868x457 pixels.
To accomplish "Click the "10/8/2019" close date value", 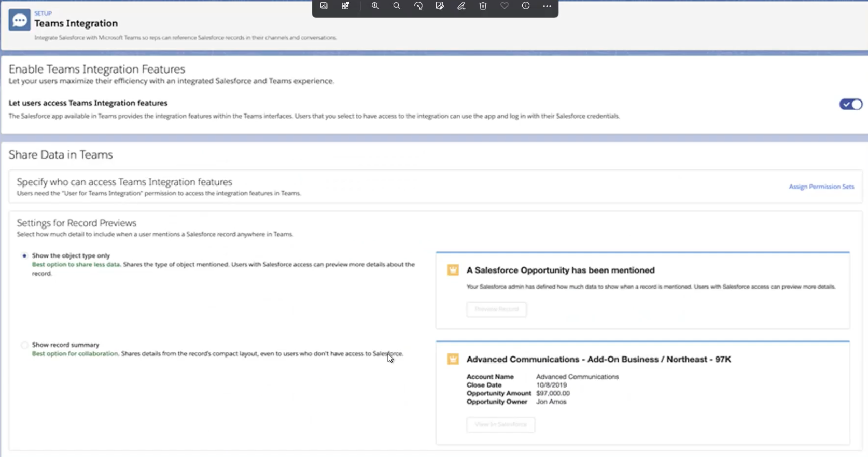I will tap(551, 385).
